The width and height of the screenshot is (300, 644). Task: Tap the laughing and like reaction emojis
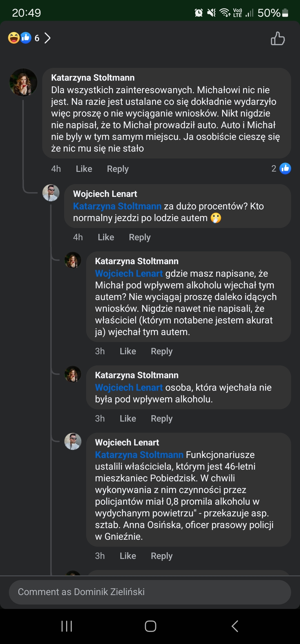pos(19,38)
